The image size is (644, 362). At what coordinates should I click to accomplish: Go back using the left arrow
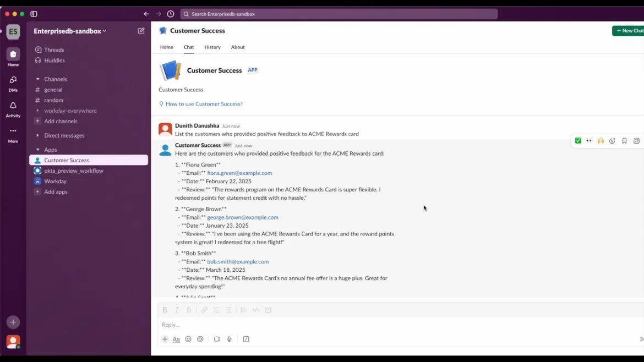pos(146,14)
